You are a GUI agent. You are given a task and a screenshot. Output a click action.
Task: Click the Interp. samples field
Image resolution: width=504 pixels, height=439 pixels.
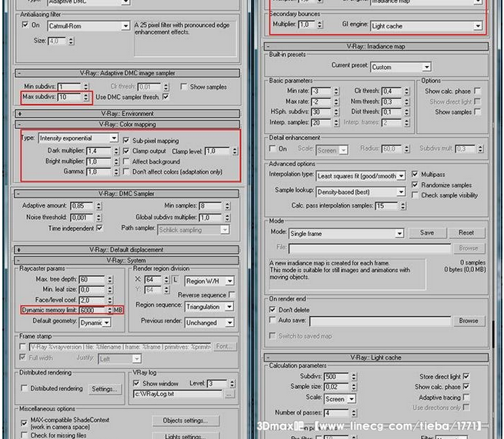pos(322,122)
